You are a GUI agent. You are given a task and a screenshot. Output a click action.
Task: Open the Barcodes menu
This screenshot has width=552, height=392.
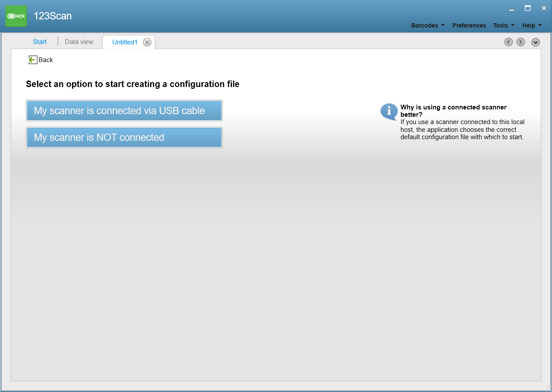428,25
